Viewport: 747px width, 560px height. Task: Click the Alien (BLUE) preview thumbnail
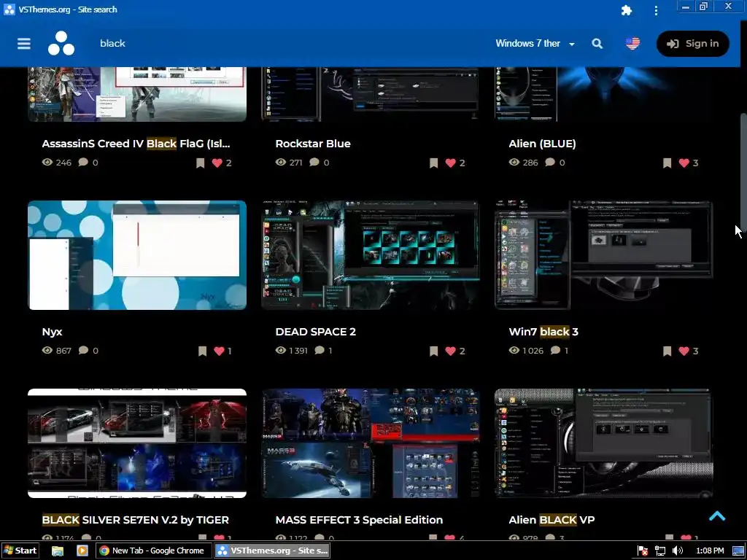click(x=604, y=94)
